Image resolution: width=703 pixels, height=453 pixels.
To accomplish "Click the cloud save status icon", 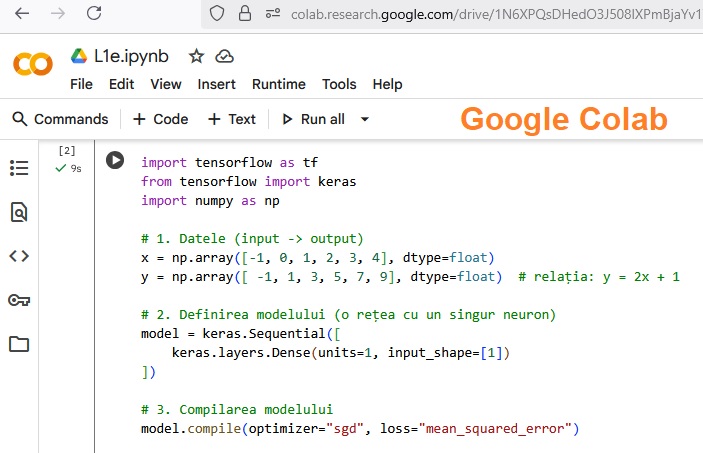I will (225, 56).
